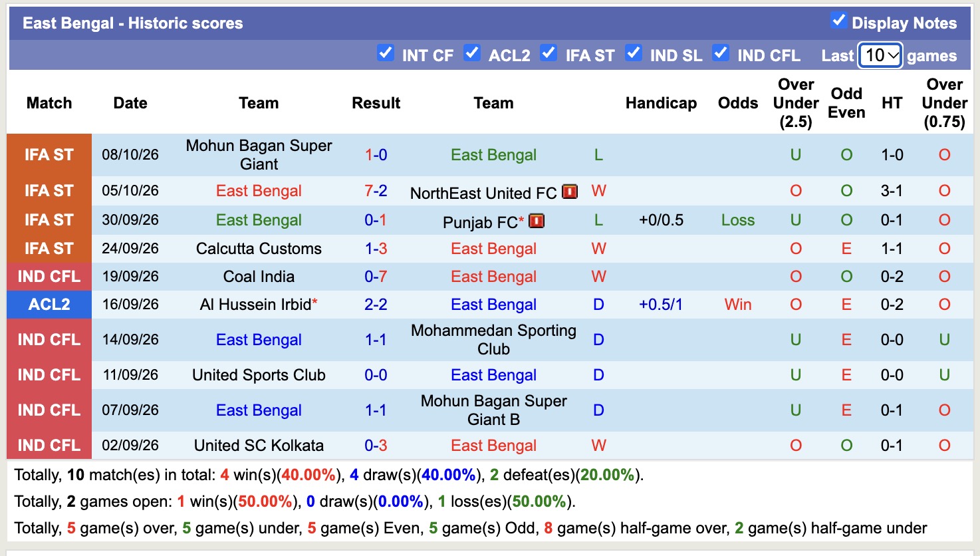Click the 2-2 score against Al Hussein

[x=376, y=305]
